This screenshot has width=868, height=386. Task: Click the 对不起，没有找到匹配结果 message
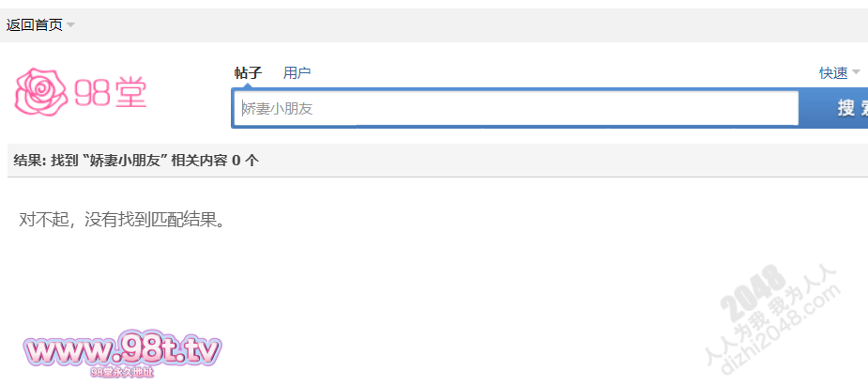pos(123,220)
